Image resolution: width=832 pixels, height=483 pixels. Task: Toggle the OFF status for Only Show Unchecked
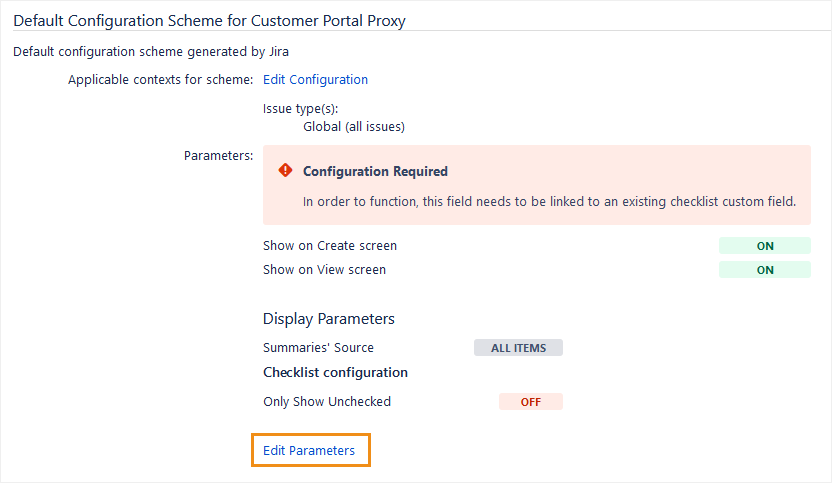531,402
